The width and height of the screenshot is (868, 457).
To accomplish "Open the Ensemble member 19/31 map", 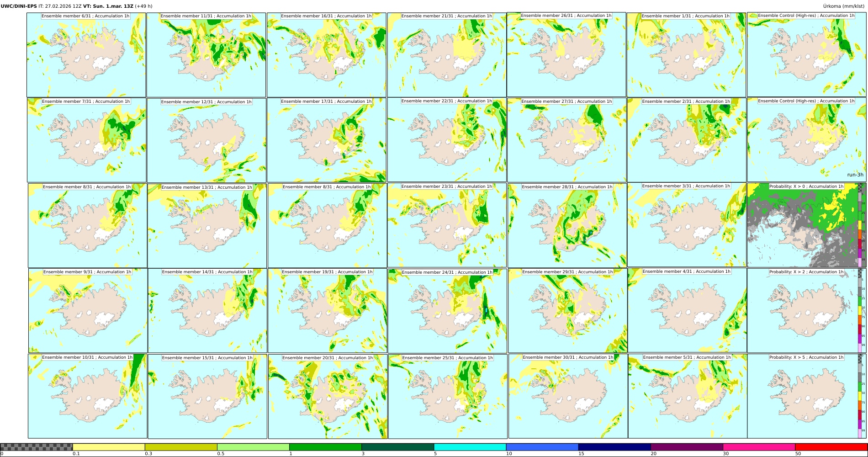I will tap(327, 311).
